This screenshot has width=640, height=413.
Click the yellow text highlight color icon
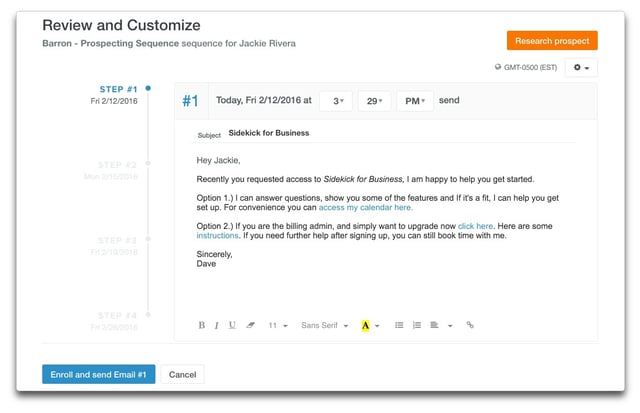[x=365, y=325]
